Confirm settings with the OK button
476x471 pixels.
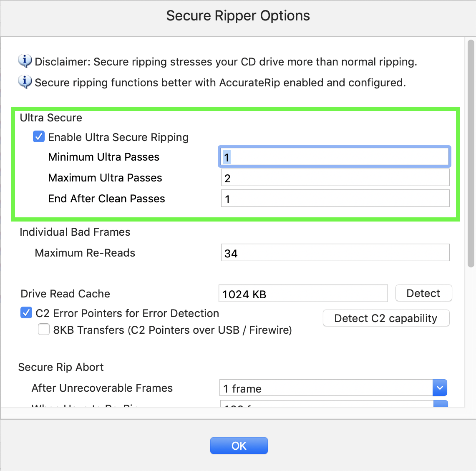click(x=239, y=446)
